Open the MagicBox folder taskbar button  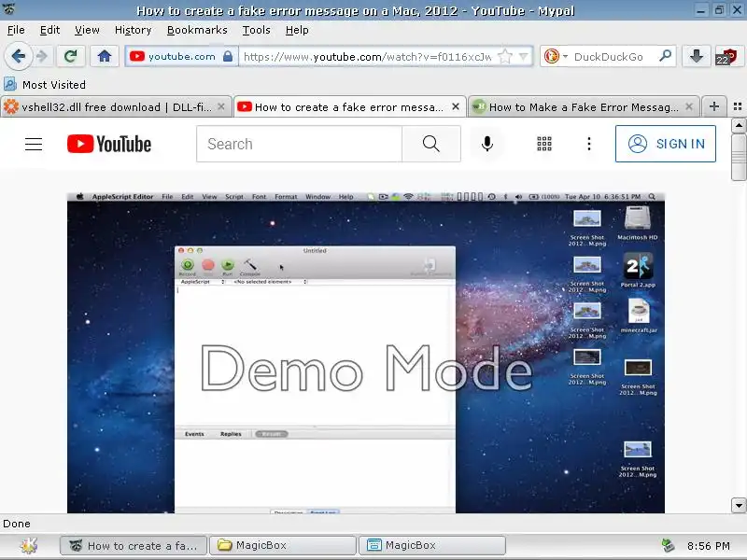(x=283, y=546)
